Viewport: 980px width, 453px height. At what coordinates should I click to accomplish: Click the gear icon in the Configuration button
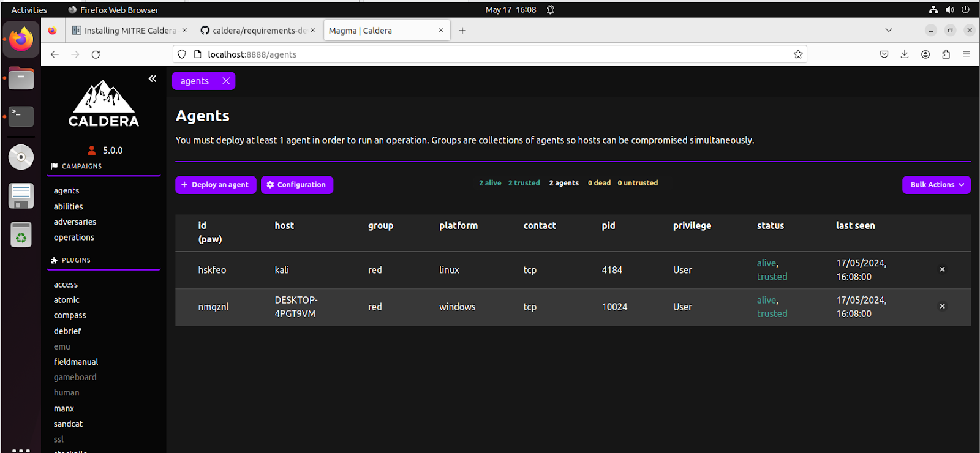point(270,184)
